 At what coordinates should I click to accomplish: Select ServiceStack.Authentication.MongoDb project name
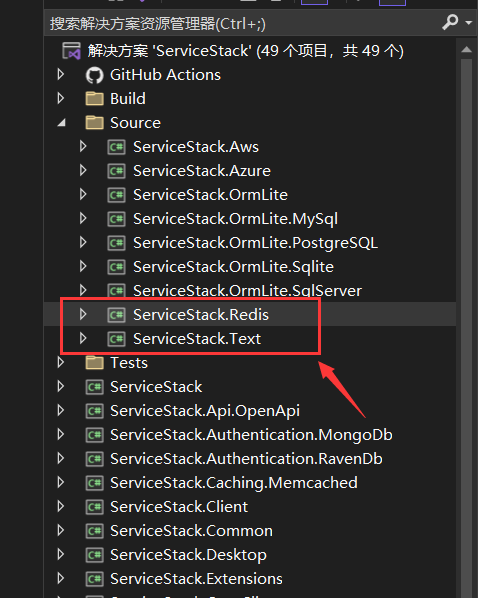pos(251,436)
